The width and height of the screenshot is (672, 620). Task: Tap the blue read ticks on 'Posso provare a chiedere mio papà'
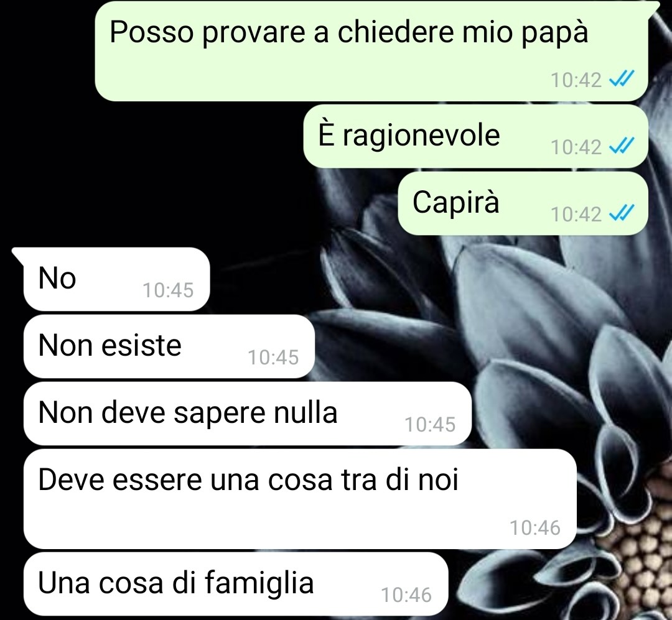coord(621,79)
